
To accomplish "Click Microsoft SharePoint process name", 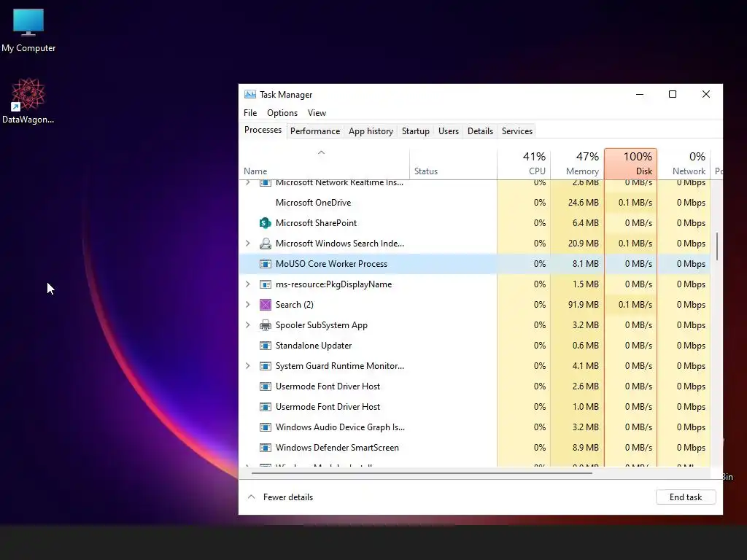I will coord(316,223).
